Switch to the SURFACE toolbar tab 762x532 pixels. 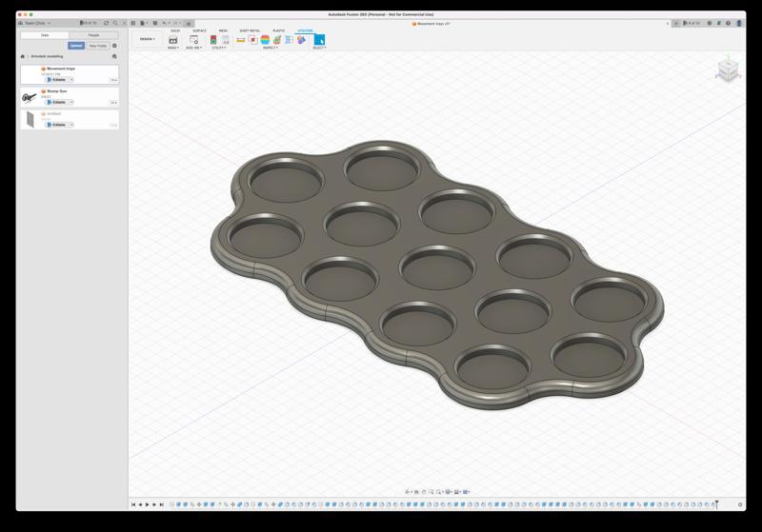[199, 30]
